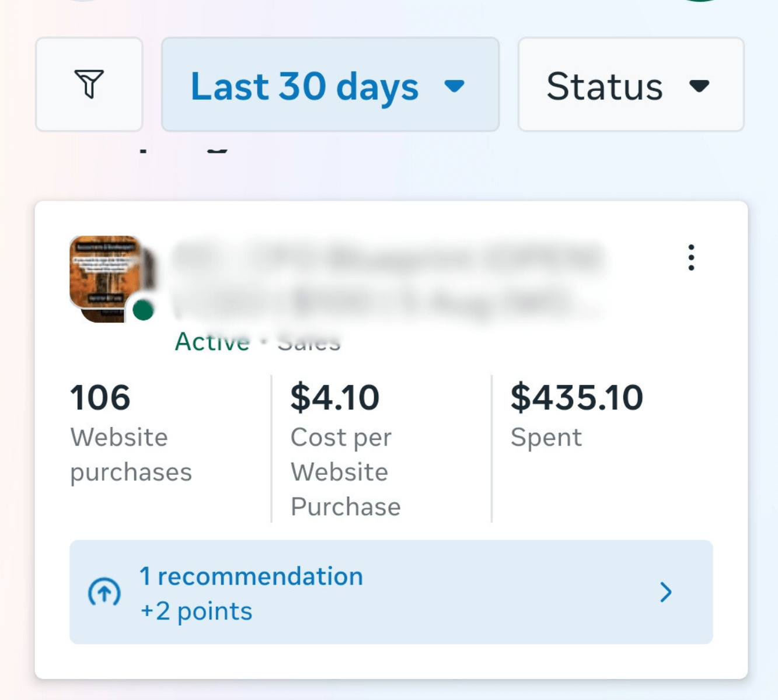
Task: Open the Last 30 days date range dropdown
Action: [304, 86]
